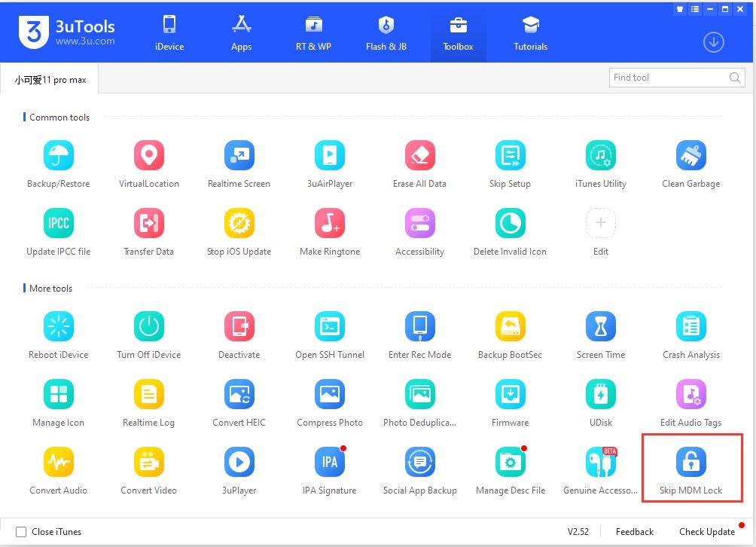Open the downloads arrow button
The height and width of the screenshot is (547, 756).
(714, 42)
